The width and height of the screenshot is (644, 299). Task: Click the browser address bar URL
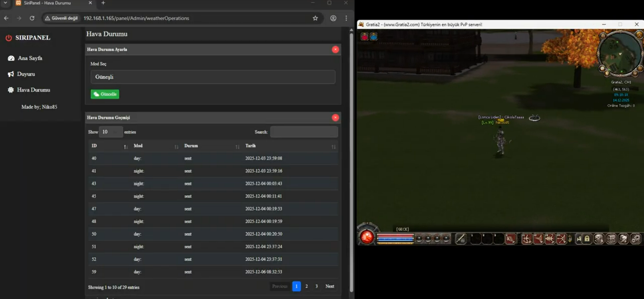coord(136,18)
